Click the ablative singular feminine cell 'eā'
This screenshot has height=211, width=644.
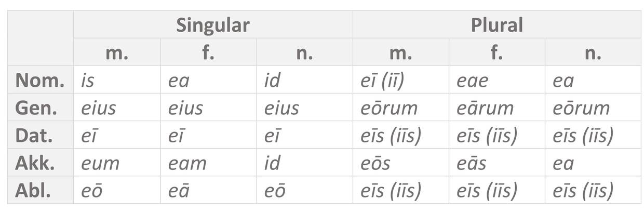tap(179, 190)
